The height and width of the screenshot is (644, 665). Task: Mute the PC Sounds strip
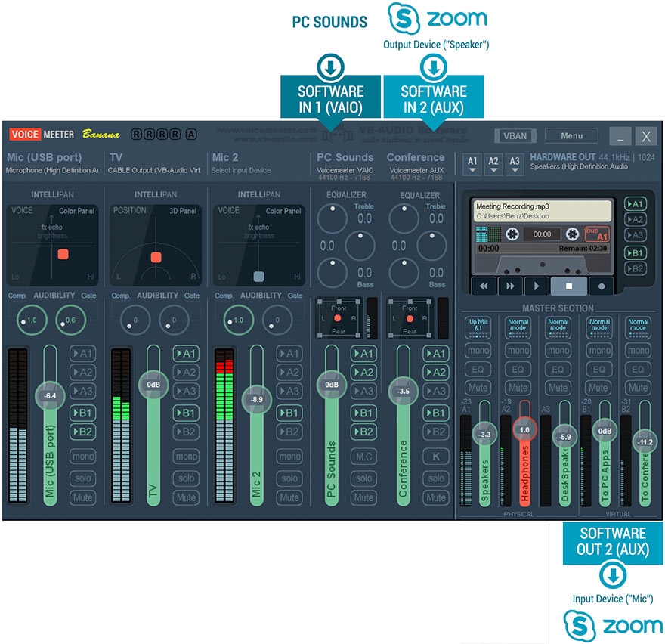click(x=364, y=497)
